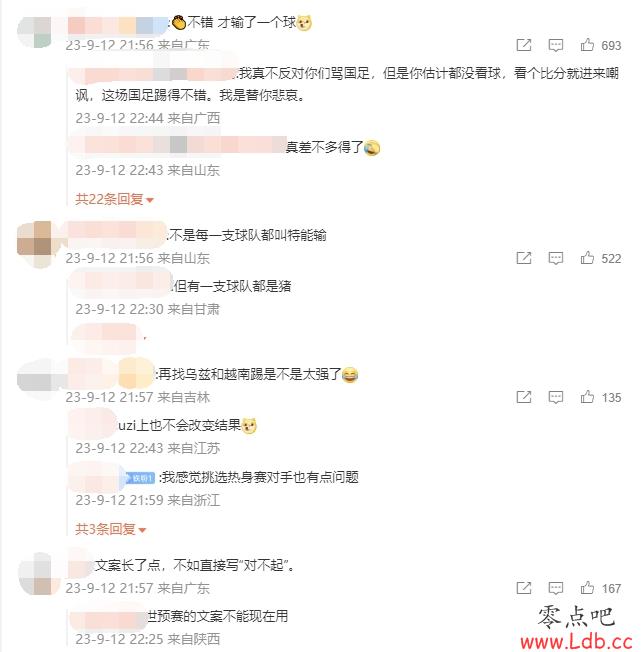
Task: Open avatar of commenter saying 不是每一支球队都叫特能输
Action: [34, 244]
